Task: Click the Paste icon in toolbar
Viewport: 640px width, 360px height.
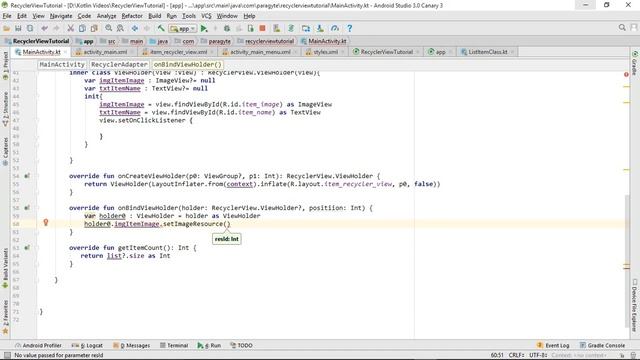Action: (94, 28)
